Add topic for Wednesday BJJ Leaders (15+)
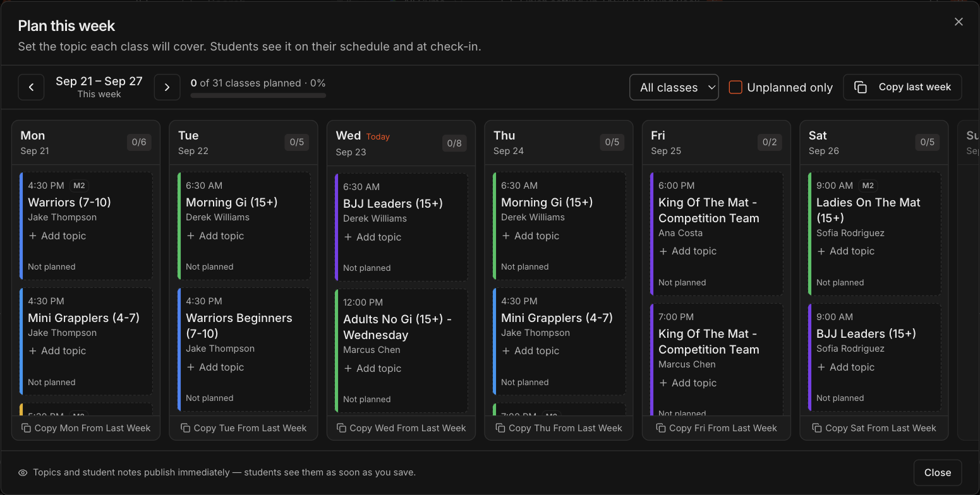This screenshot has height=495, width=980. [372, 237]
